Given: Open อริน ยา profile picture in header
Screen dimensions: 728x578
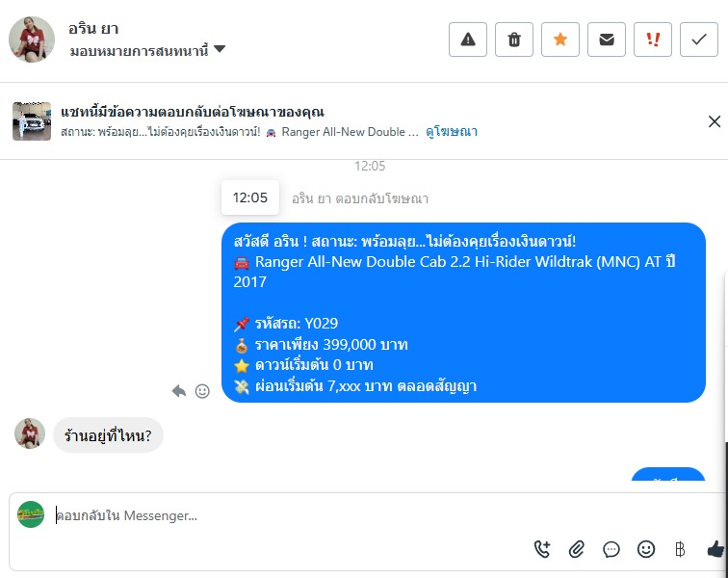Looking at the screenshot, I should pos(32,39).
